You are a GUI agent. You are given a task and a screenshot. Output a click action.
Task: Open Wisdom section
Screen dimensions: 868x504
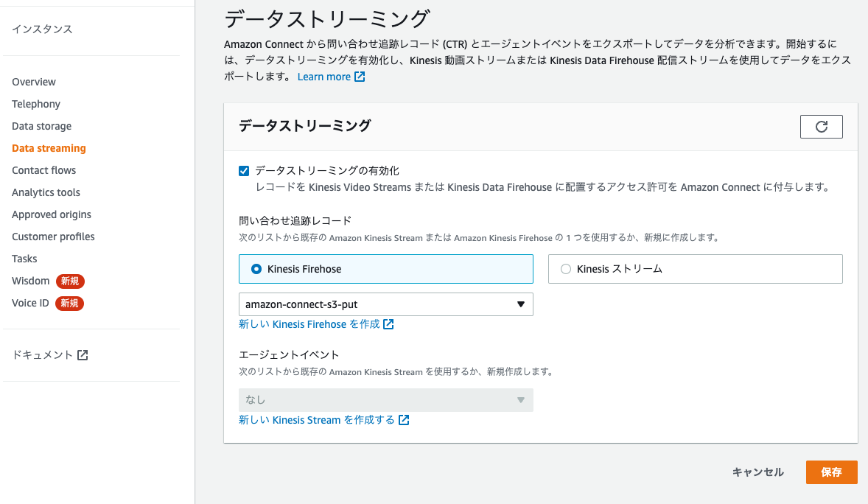(x=30, y=281)
